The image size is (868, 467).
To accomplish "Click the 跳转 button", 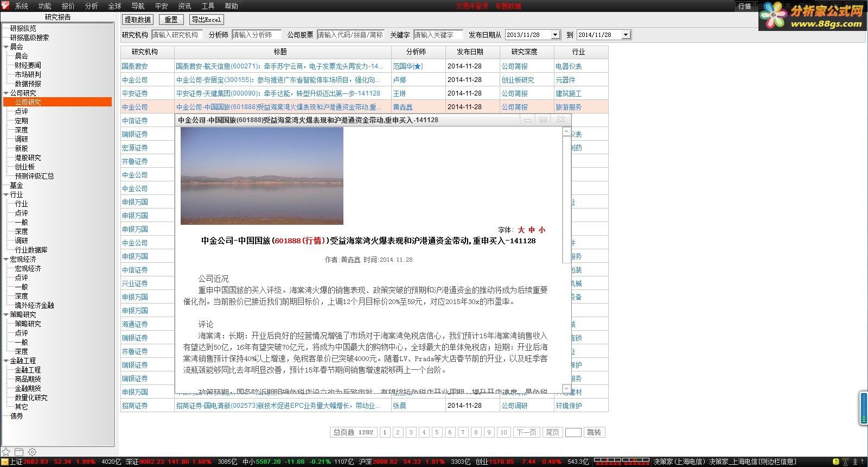I will pyautogui.click(x=594, y=432).
